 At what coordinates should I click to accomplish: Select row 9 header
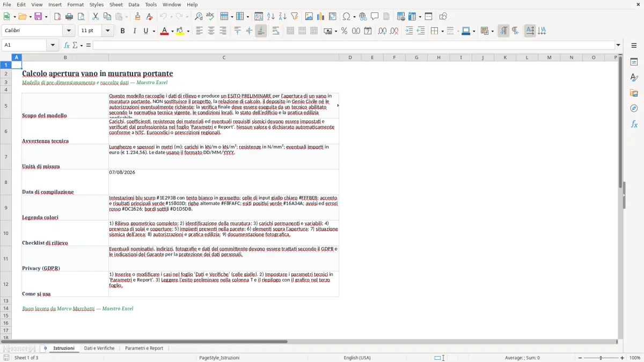coord(6,208)
